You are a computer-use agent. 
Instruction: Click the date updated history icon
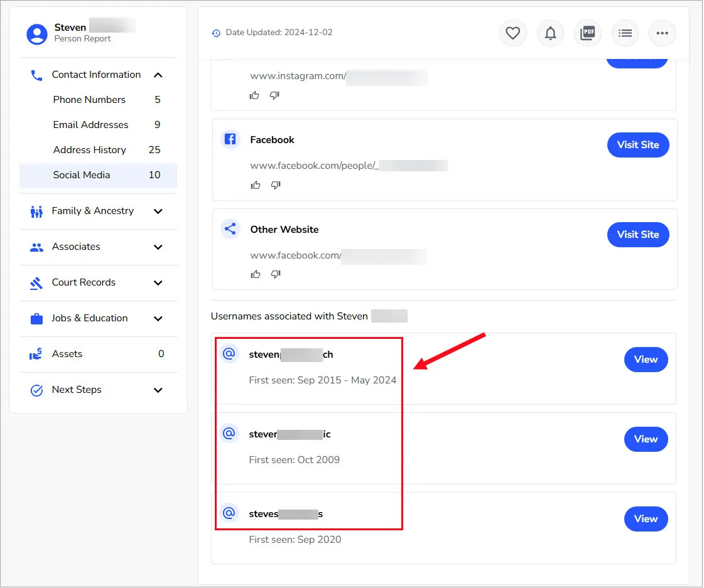point(217,32)
